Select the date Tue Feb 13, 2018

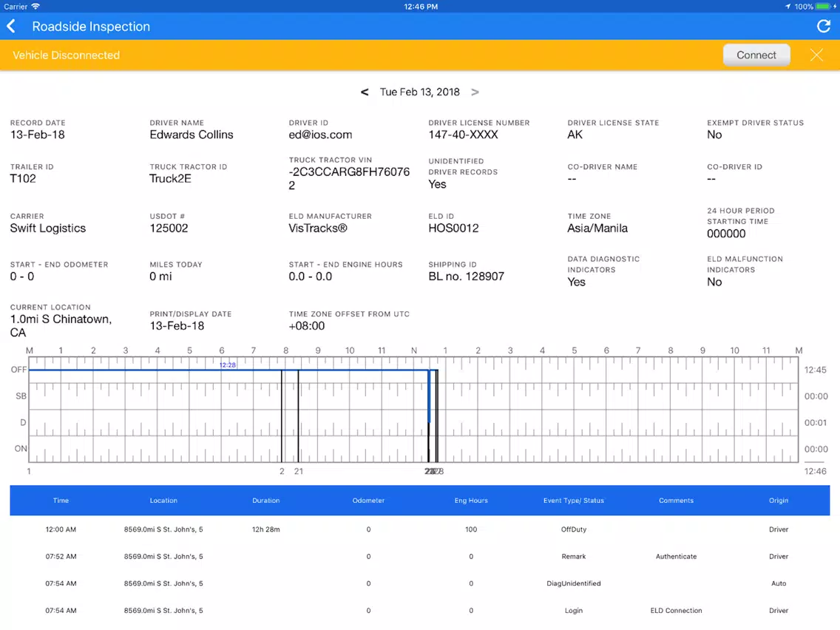[x=419, y=92]
